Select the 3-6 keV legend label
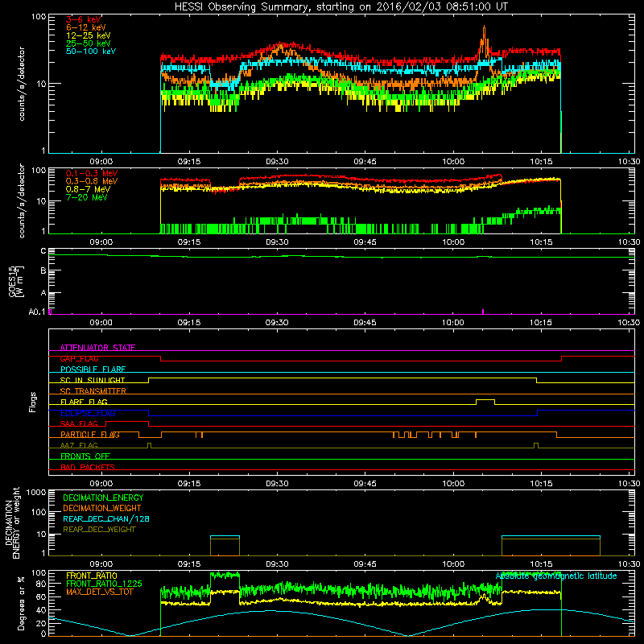The height and width of the screenshot is (644, 644). (x=84, y=19)
